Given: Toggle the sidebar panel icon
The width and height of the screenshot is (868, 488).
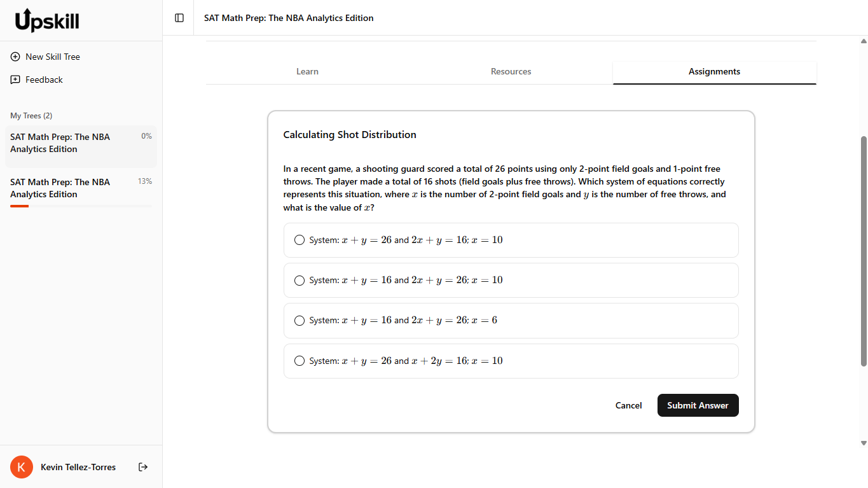Looking at the screenshot, I should click(179, 18).
